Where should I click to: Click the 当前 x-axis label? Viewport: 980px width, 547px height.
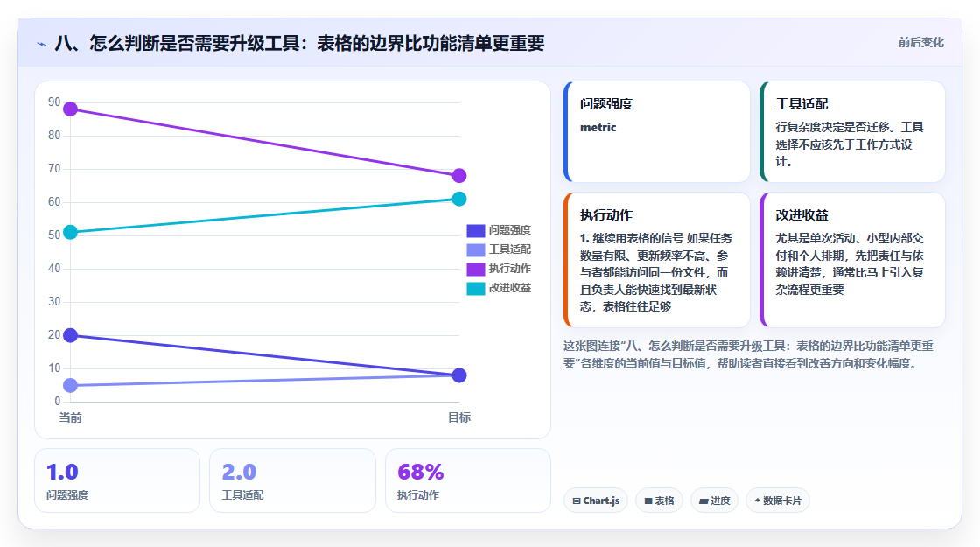[x=70, y=417]
